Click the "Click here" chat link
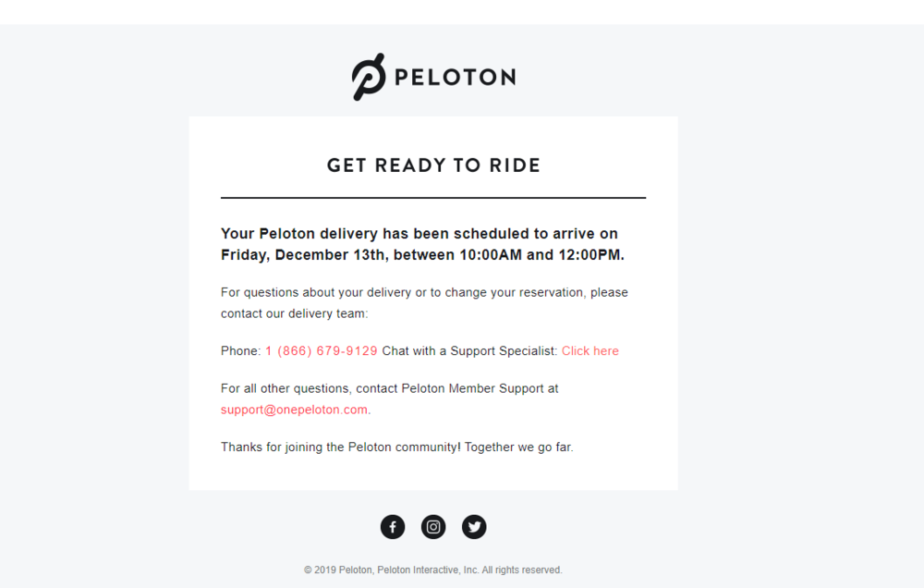The image size is (924, 588). [590, 351]
